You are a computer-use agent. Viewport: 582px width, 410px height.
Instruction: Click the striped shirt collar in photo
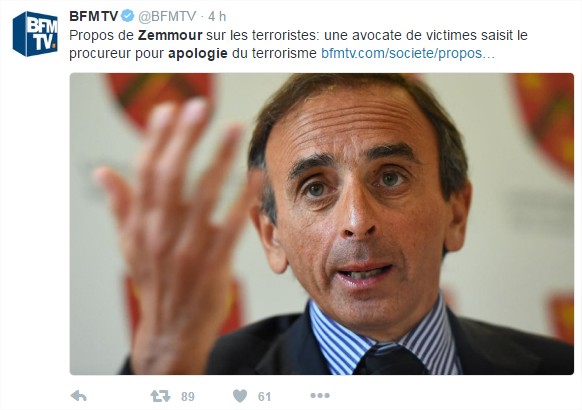point(382,334)
